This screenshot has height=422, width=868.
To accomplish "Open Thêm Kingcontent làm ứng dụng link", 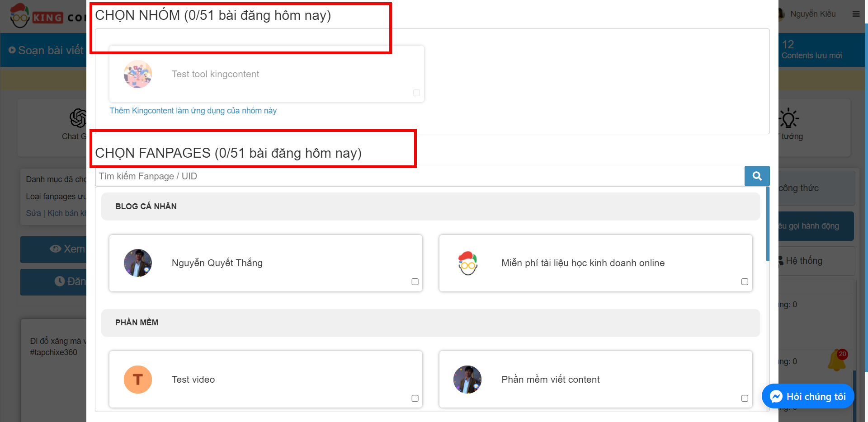I will tap(193, 111).
